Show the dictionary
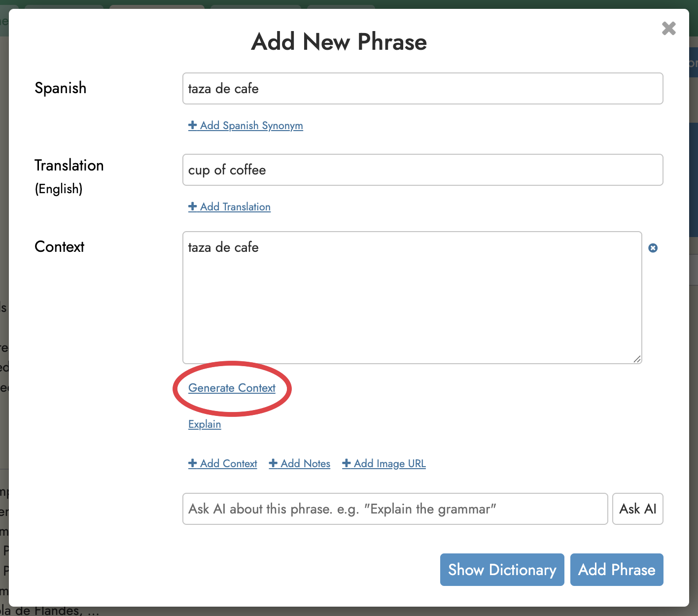This screenshot has width=698, height=616. pos(502,570)
